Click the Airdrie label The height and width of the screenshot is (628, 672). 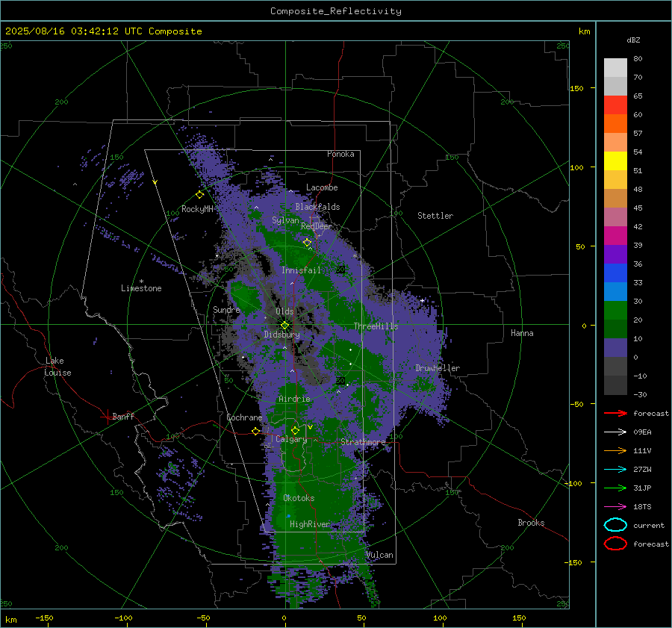(294, 399)
